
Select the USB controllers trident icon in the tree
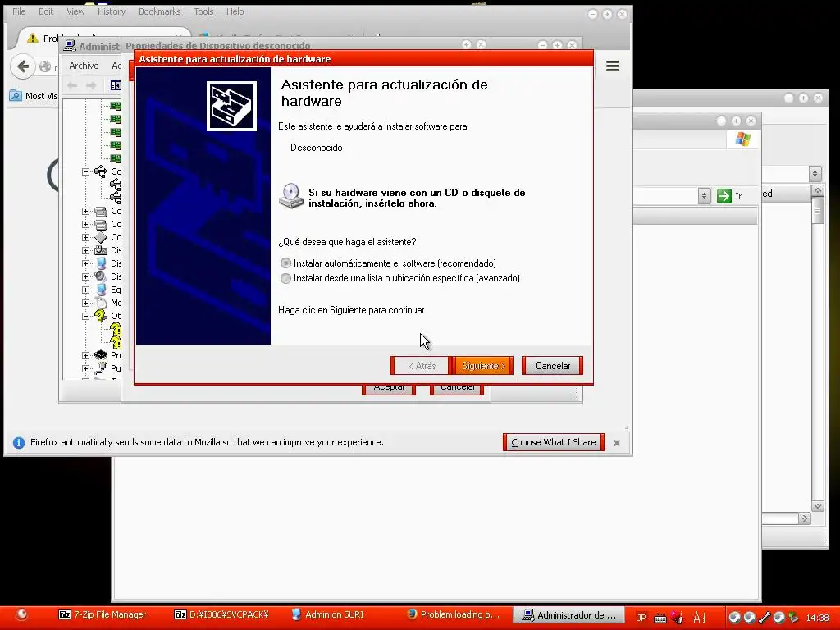pos(100,171)
